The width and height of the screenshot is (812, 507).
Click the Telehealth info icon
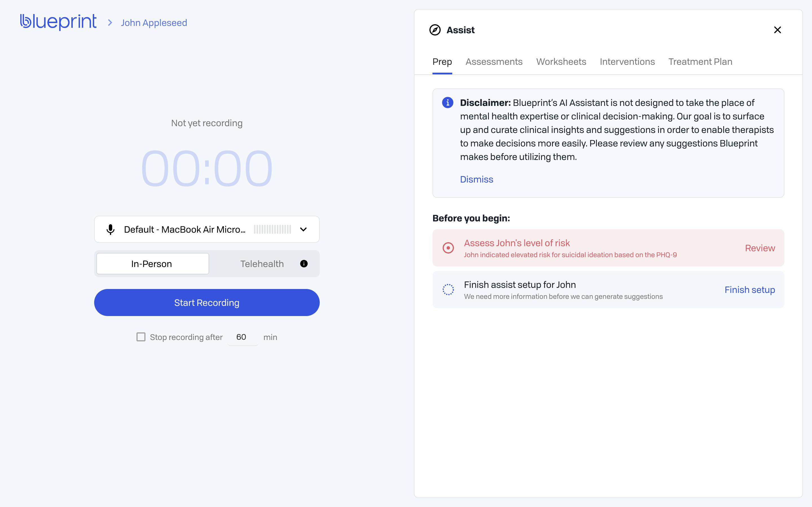click(304, 264)
